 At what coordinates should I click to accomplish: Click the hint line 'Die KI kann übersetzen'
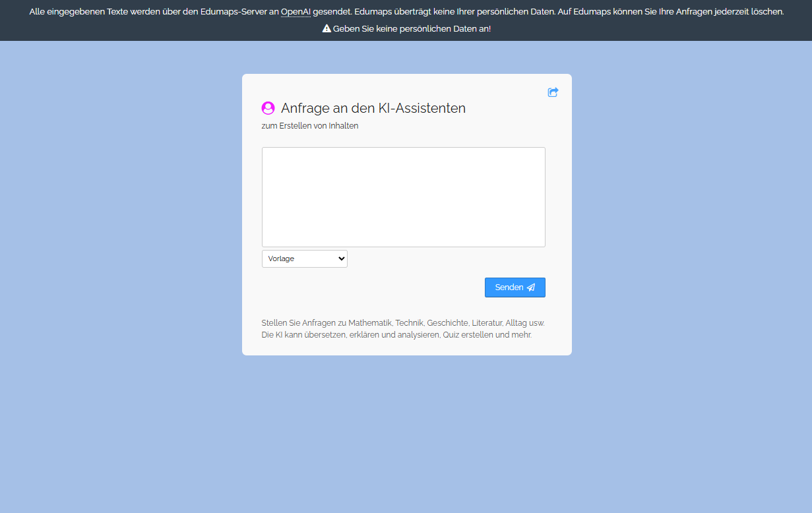[396, 335]
